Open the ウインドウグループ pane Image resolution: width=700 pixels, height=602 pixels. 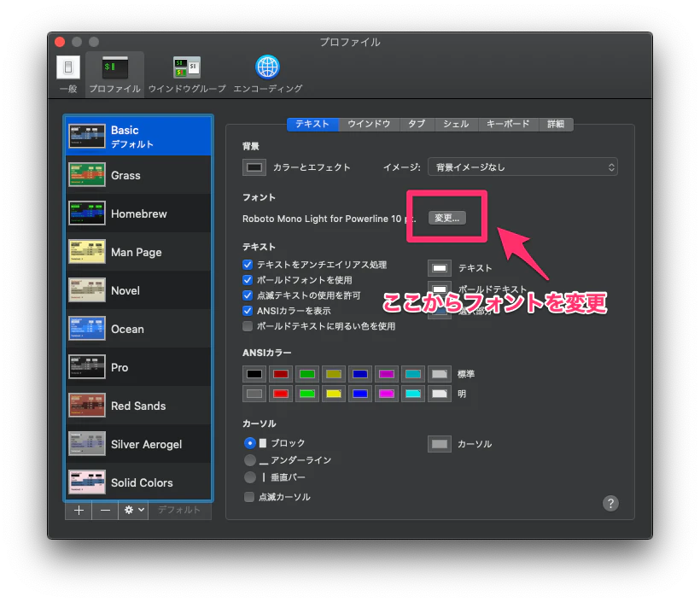(x=187, y=73)
